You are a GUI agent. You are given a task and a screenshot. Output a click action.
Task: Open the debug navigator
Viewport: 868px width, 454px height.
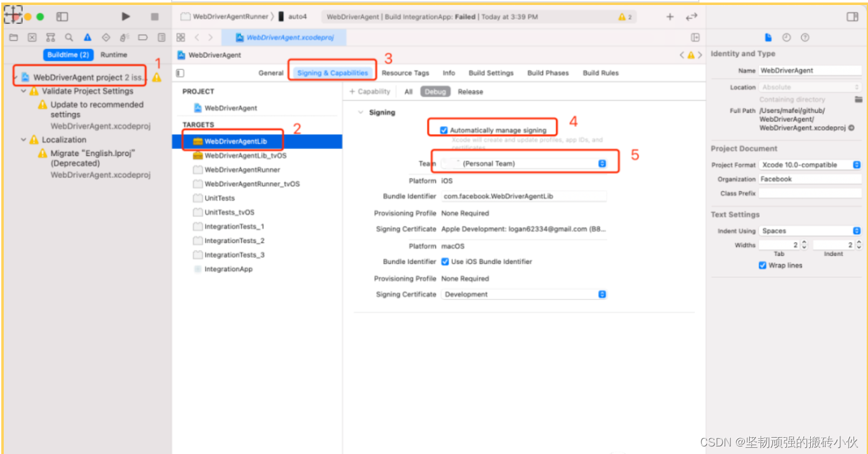(125, 38)
